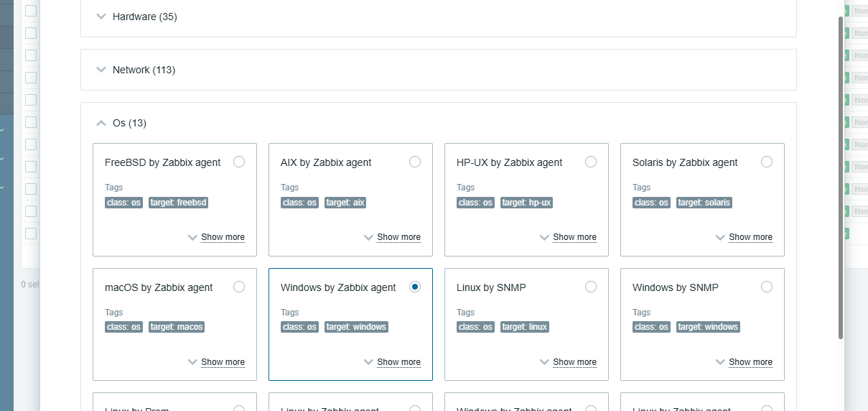Click 'target: windows' tag on Windows by Zabbix agent
The width and height of the screenshot is (868, 411).
(356, 327)
